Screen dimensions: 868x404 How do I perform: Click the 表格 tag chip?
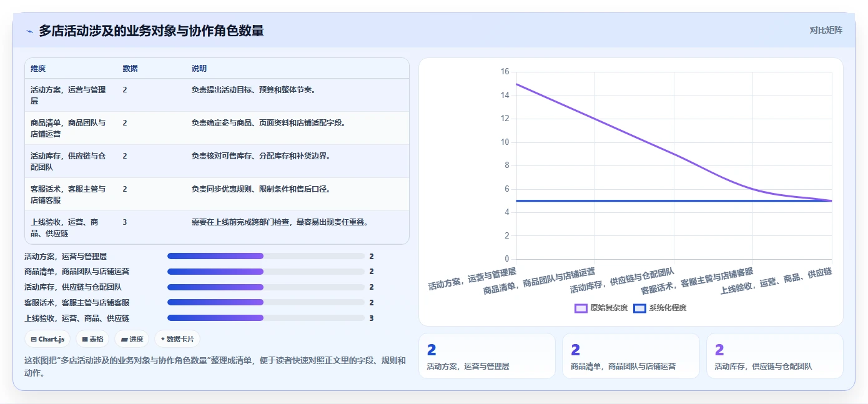click(x=92, y=339)
